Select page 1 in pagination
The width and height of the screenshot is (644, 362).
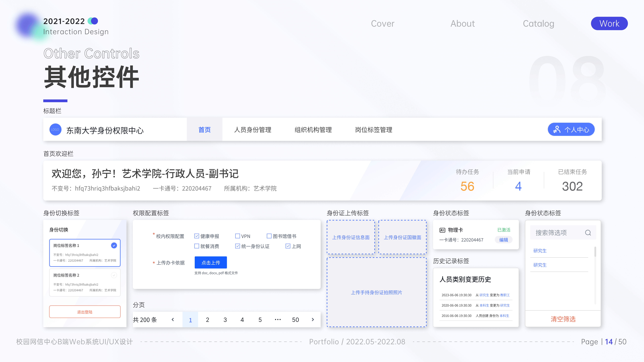(x=190, y=320)
